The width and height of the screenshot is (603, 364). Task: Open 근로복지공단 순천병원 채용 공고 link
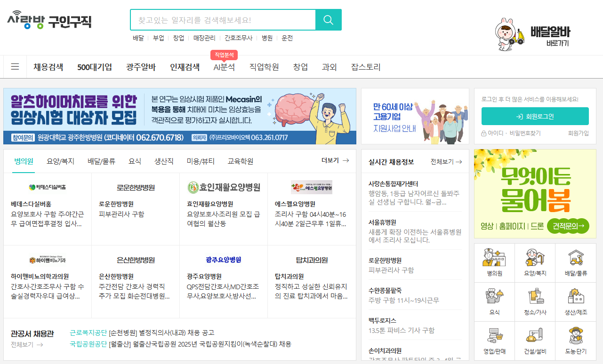[x=142, y=332]
